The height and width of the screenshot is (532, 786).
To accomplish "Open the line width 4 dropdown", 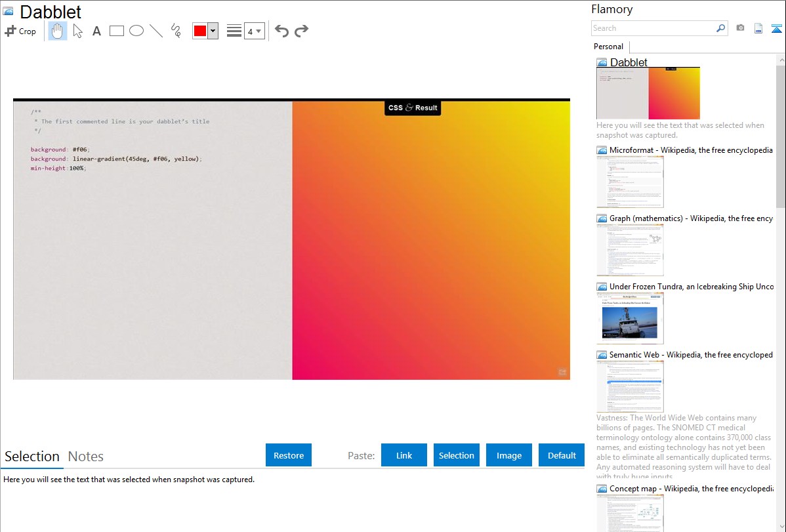I will [x=255, y=31].
